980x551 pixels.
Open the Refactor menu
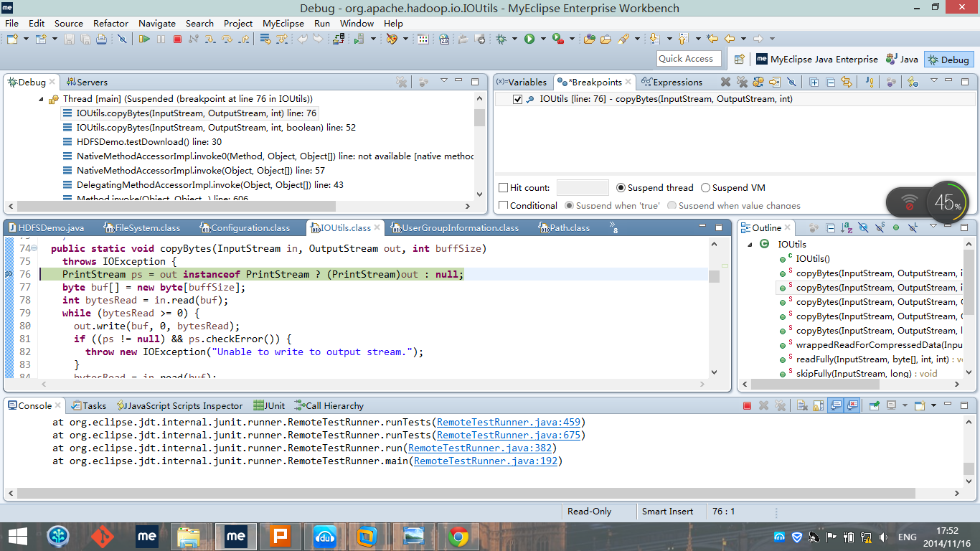[110, 23]
